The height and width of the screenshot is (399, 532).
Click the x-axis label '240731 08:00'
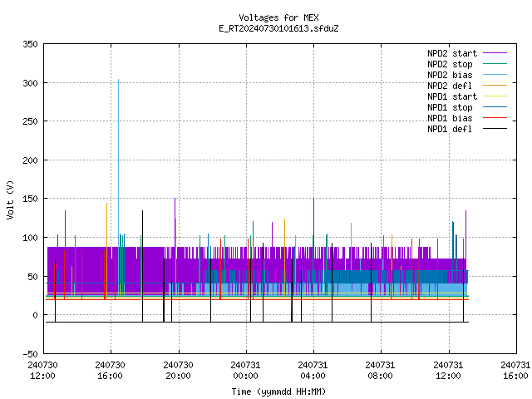pyautogui.click(x=380, y=371)
